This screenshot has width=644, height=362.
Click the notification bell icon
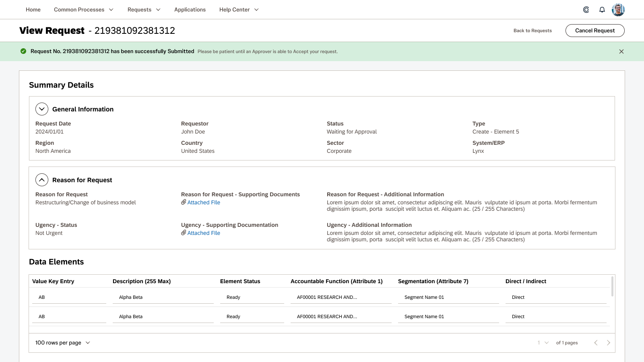click(x=602, y=10)
